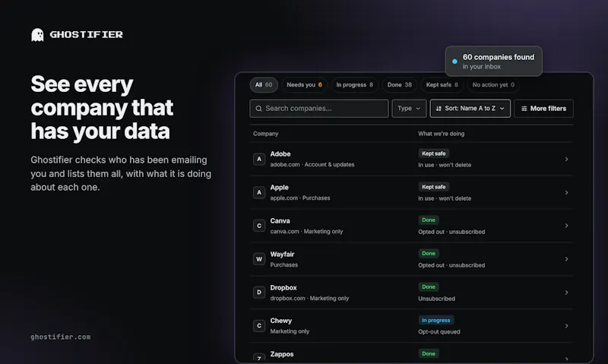Click the Chewy letter avatar icon
Image resolution: width=608 pixels, height=364 pixels.
[x=259, y=325]
